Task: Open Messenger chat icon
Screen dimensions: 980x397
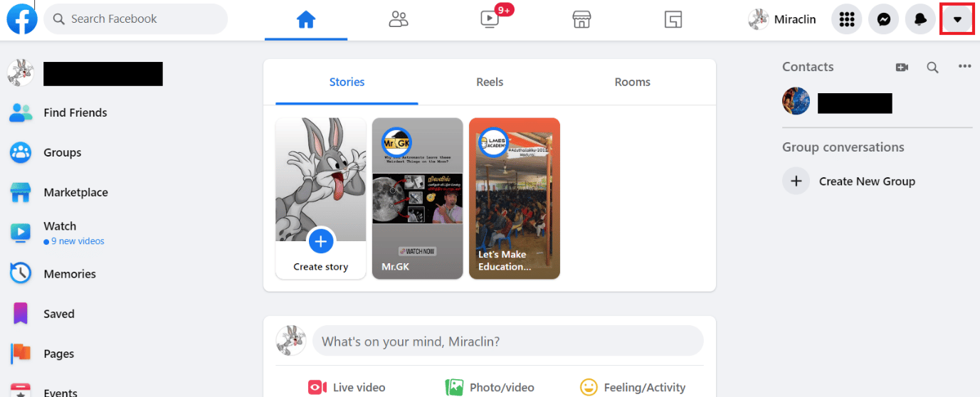Action: point(883,19)
